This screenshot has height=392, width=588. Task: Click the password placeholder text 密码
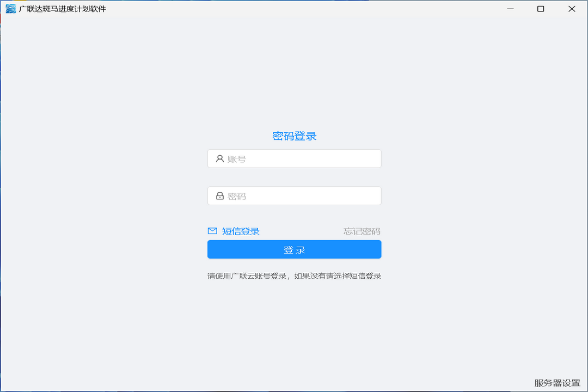(x=235, y=195)
